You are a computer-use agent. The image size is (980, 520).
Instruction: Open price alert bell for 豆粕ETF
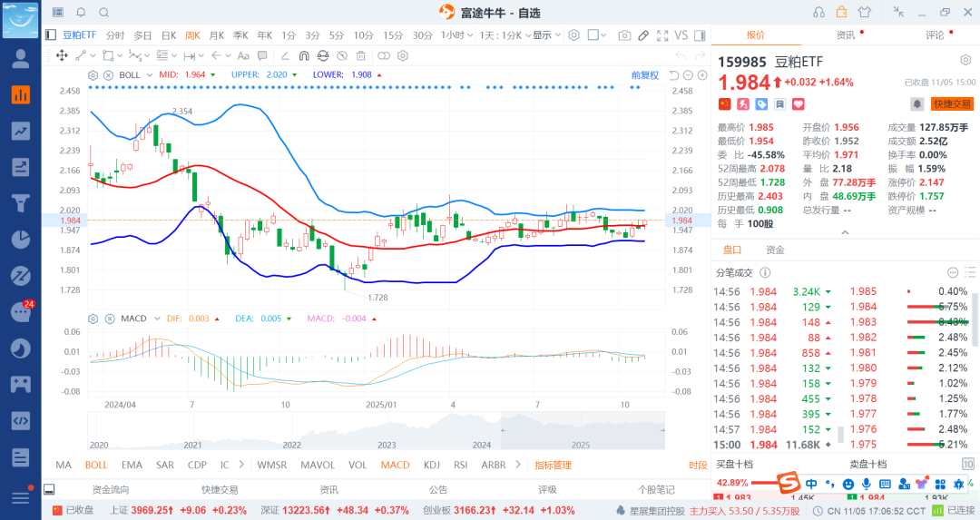pyautogui.click(x=916, y=104)
